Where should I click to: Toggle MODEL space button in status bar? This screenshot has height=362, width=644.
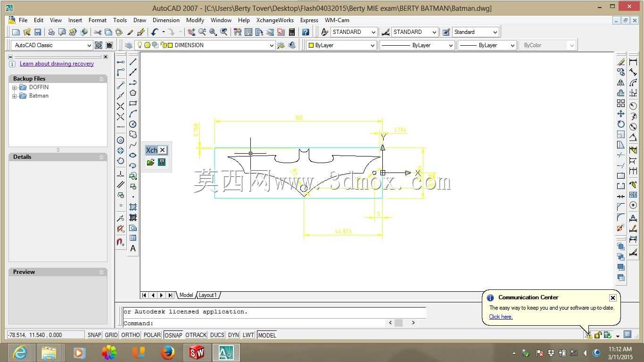267,335
